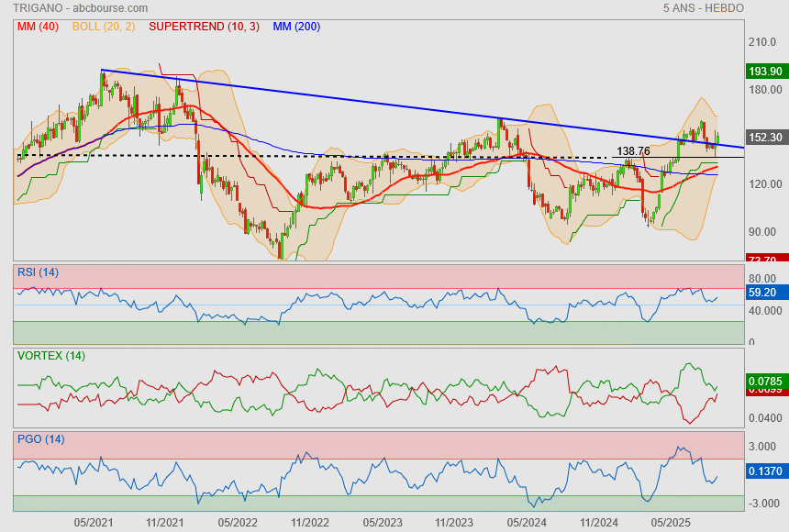Select the 11/2022 date axis label
The height and width of the screenshot is (532, 789).
tap(309, 521)
